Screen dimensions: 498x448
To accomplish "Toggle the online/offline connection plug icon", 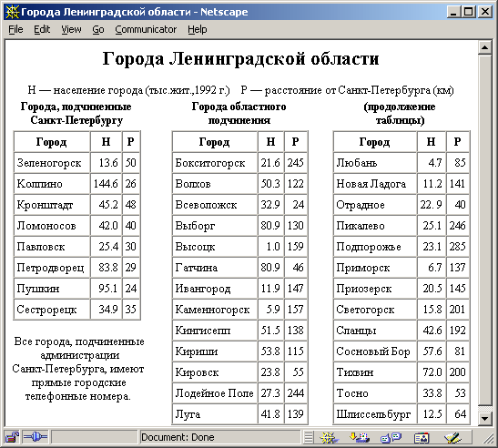I will 35,437.
